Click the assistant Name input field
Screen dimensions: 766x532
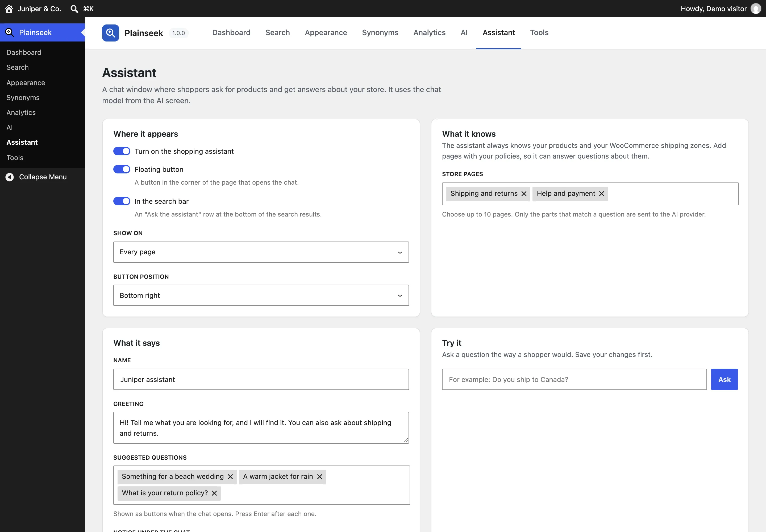261,379
